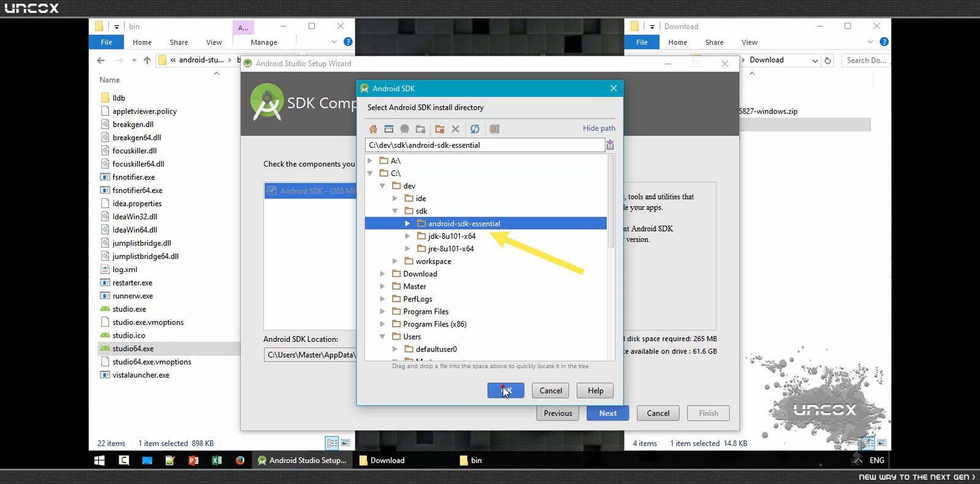
Task: Expand the ide folder node
Action: tap(395, 199)
